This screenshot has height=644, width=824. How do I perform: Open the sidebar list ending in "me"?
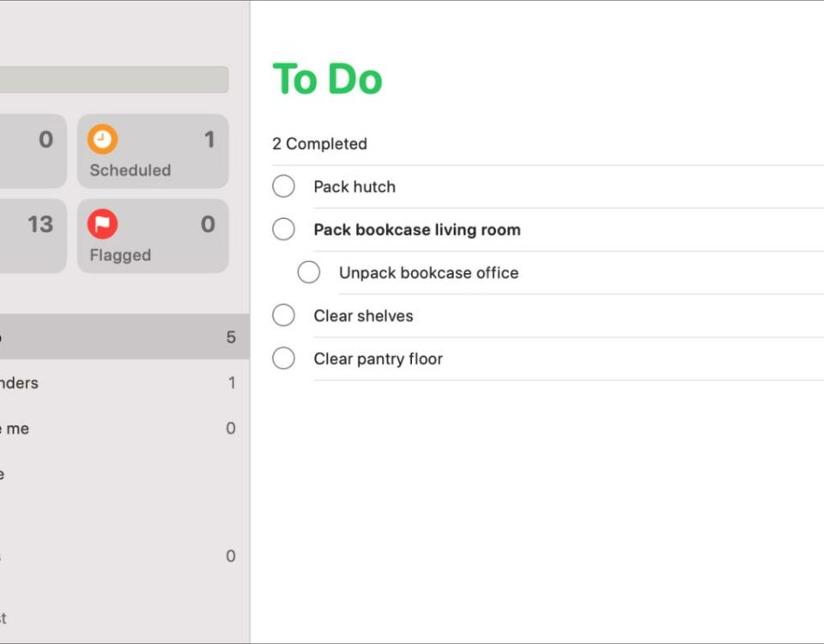[124, 428]
